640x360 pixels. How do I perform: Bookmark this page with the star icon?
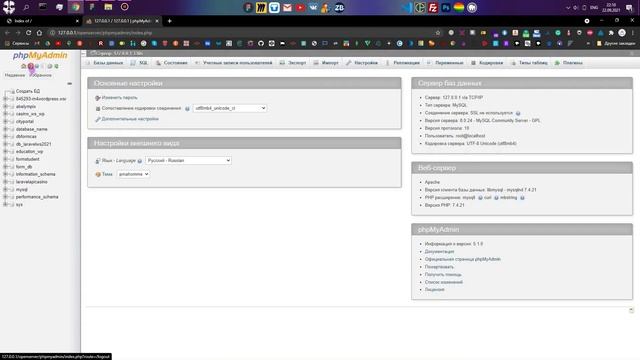click(x=438, y=33)
